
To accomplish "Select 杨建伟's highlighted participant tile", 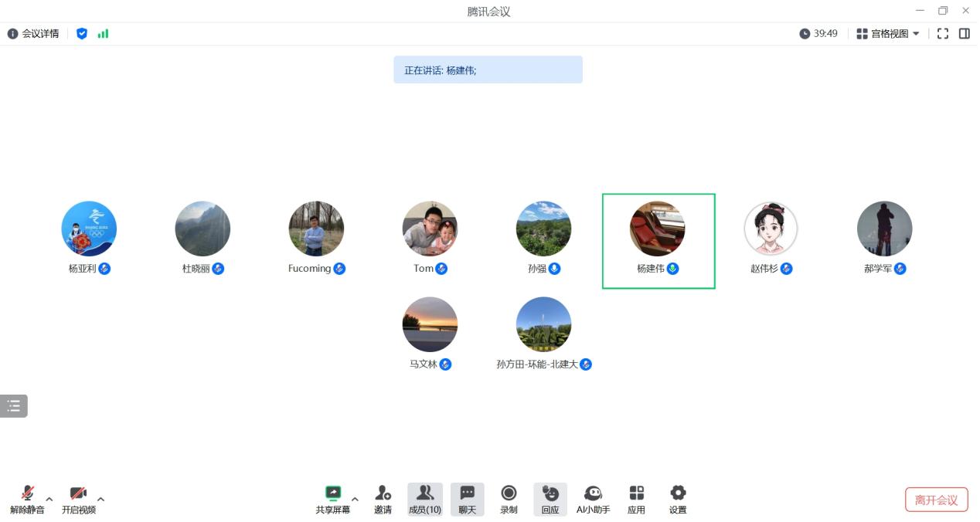I will [x=658, y=241].
